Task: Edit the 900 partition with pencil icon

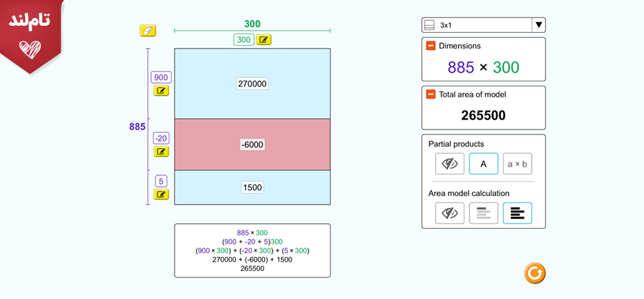Action: click(x=161, y=91)
